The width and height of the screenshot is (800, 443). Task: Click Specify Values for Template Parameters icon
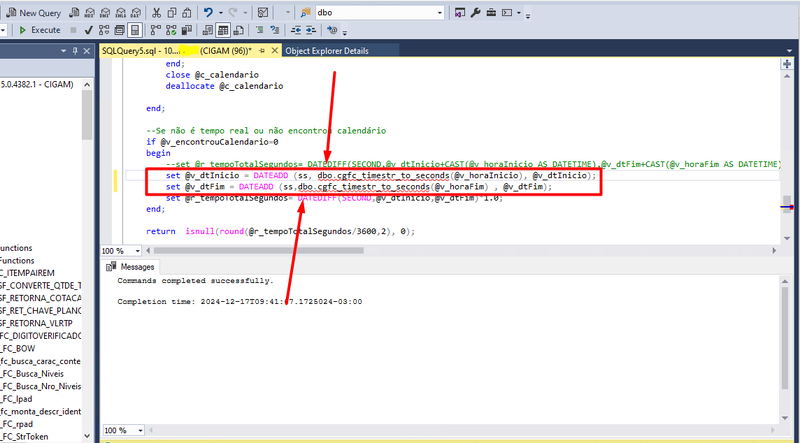(332, 30)
